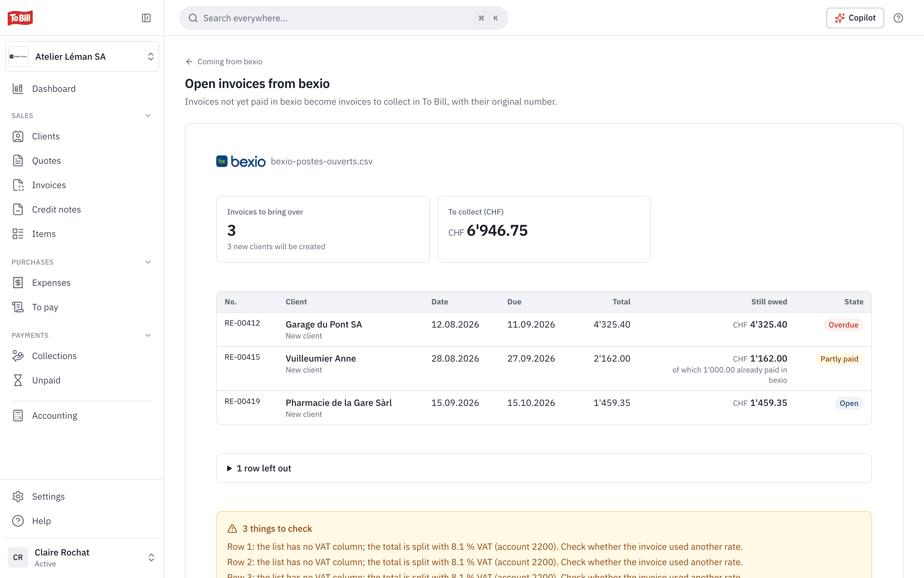924x578 pixels.
Task: Click the Collections hand-coins icon
Action: (18, 356)
